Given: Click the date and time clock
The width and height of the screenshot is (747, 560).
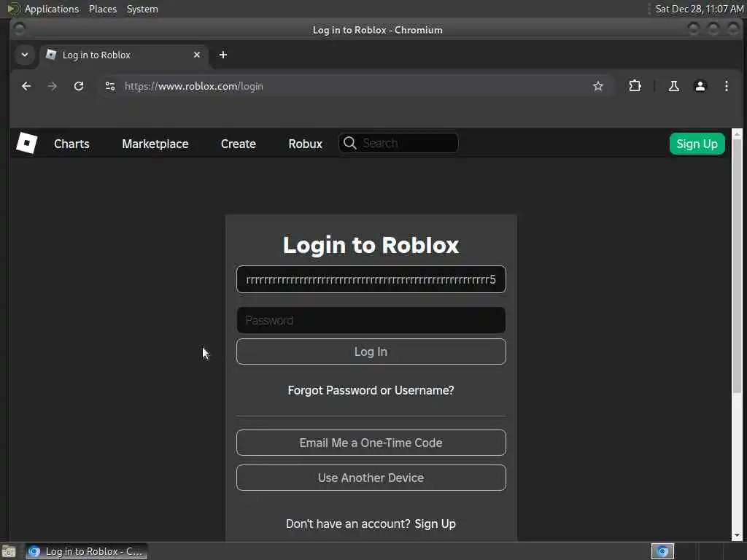Looking at the screenshot, I should tap(699, 9).
